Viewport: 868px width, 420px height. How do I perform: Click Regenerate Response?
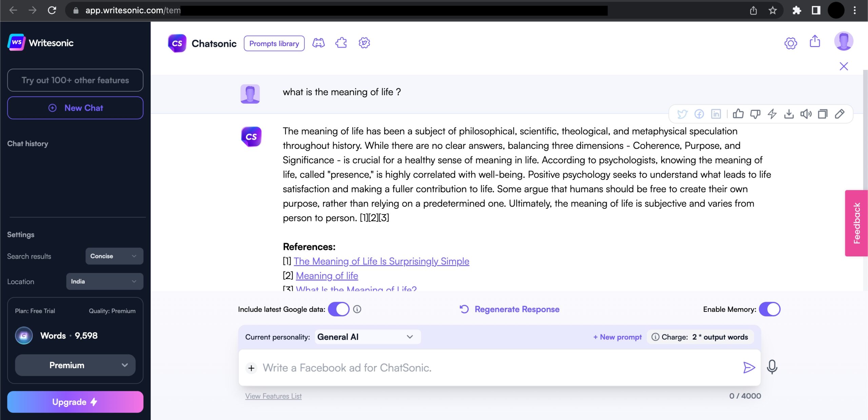point(509,309)
